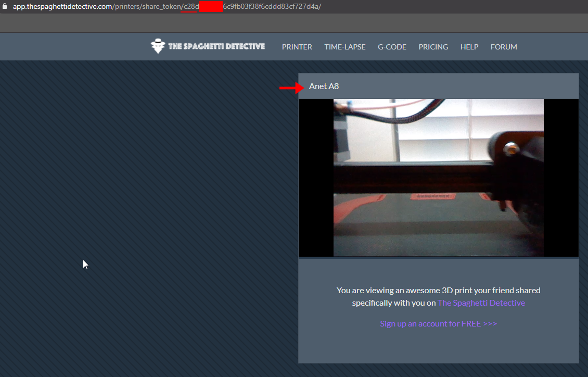Click 'Sign up an account for FREE >>>'
This screenshot has width=588, height=377.
(x=438, y=323)
